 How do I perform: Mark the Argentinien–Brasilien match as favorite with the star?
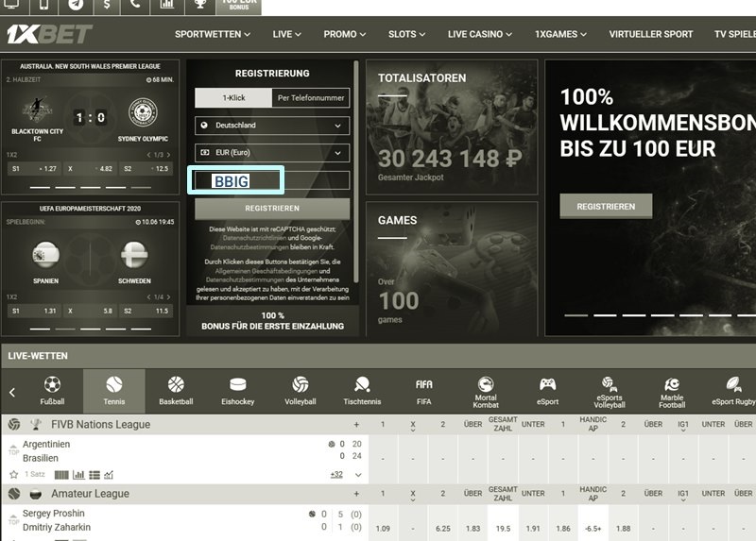(x=13, y=475)
